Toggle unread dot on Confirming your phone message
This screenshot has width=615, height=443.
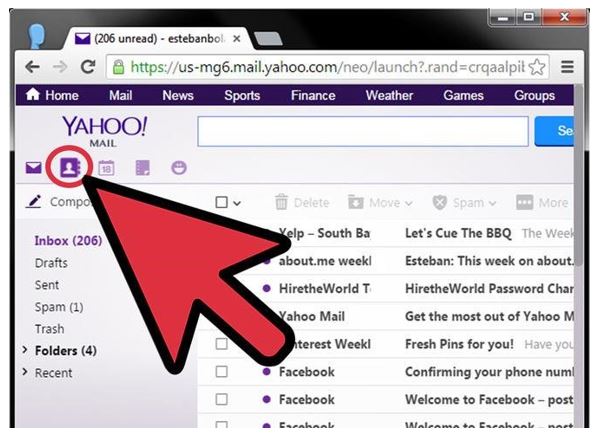pyautogui.click(x=267, y=372)
